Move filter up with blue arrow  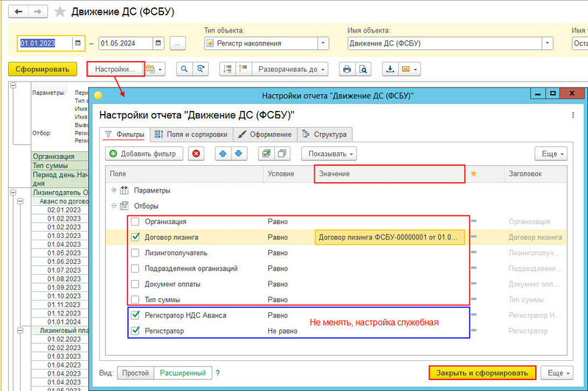pyautogui.click(x=222, y=154)
